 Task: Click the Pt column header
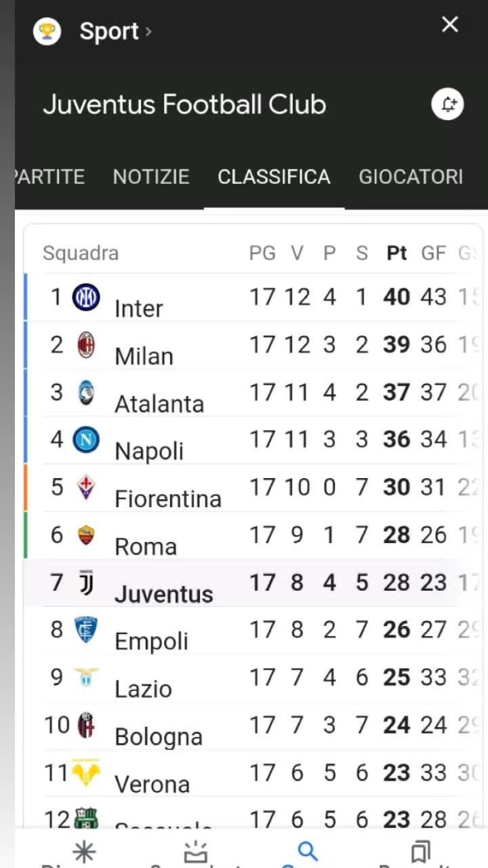coord(396,253)
